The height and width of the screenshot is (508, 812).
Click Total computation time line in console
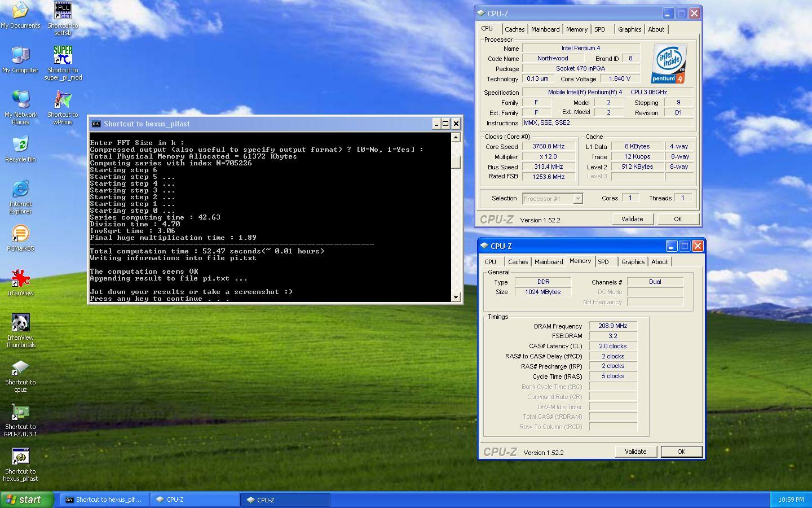[207, 251]
